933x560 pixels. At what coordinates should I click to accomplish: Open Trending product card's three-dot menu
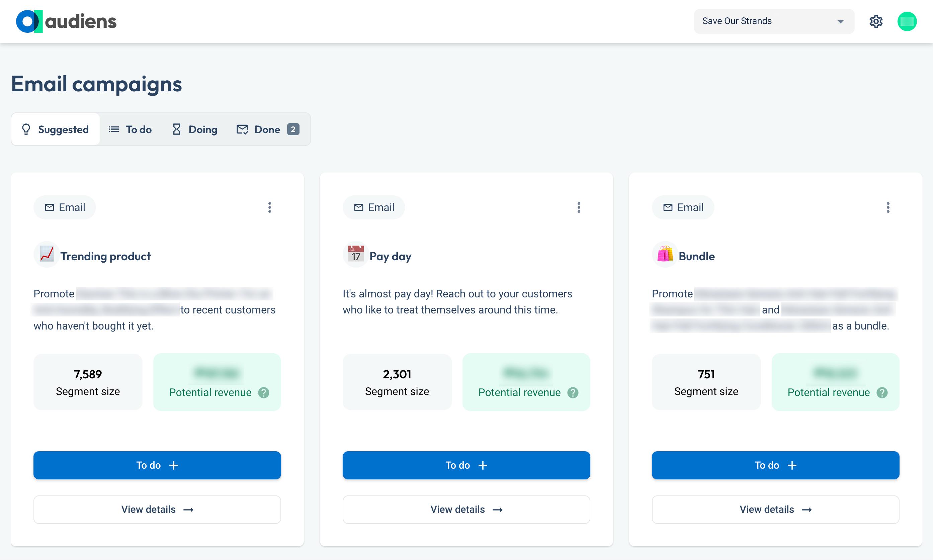click(269, 207)
